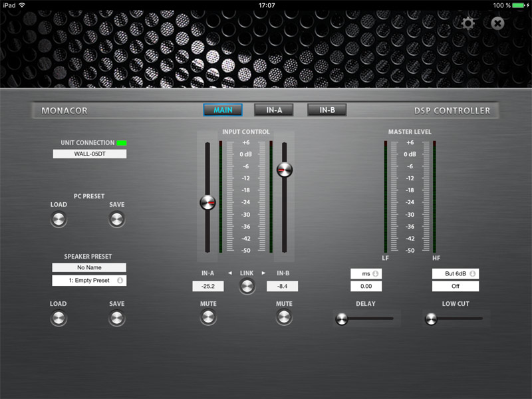Mute the IN-A input channel
The image size is (532, 399).
pos(209,317)
